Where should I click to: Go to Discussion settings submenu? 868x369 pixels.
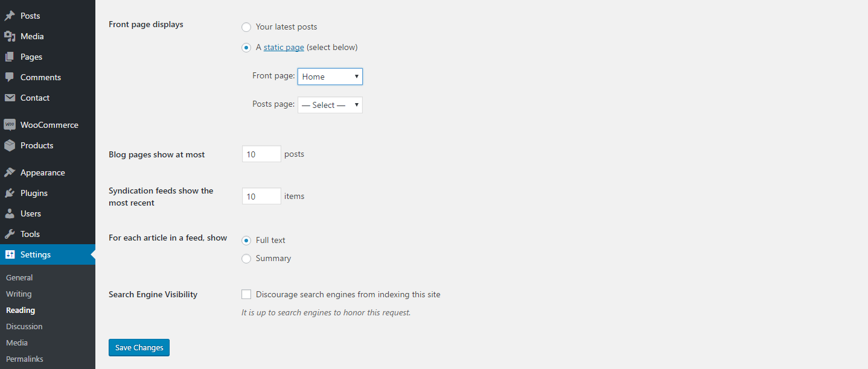(x=24, y=326)
